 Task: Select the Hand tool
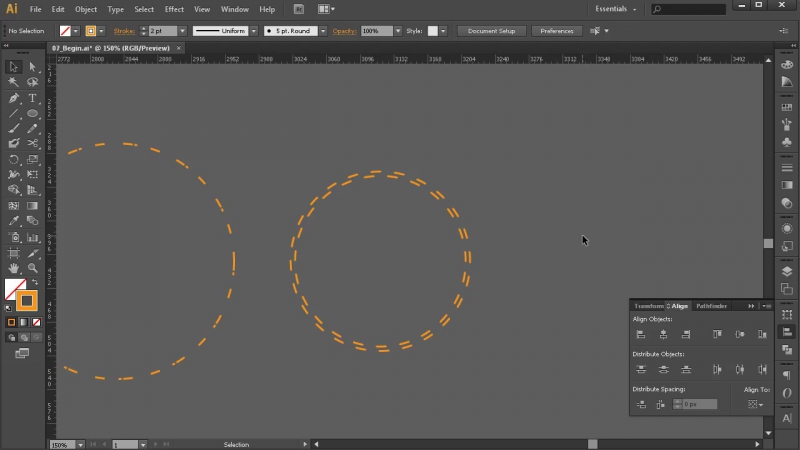point(13,268)
